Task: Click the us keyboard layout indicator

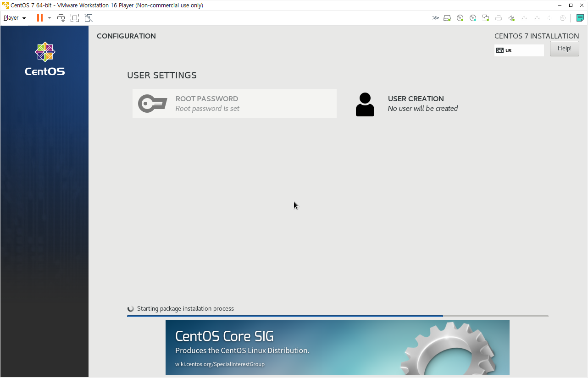Action: click(x=519, y=50)
